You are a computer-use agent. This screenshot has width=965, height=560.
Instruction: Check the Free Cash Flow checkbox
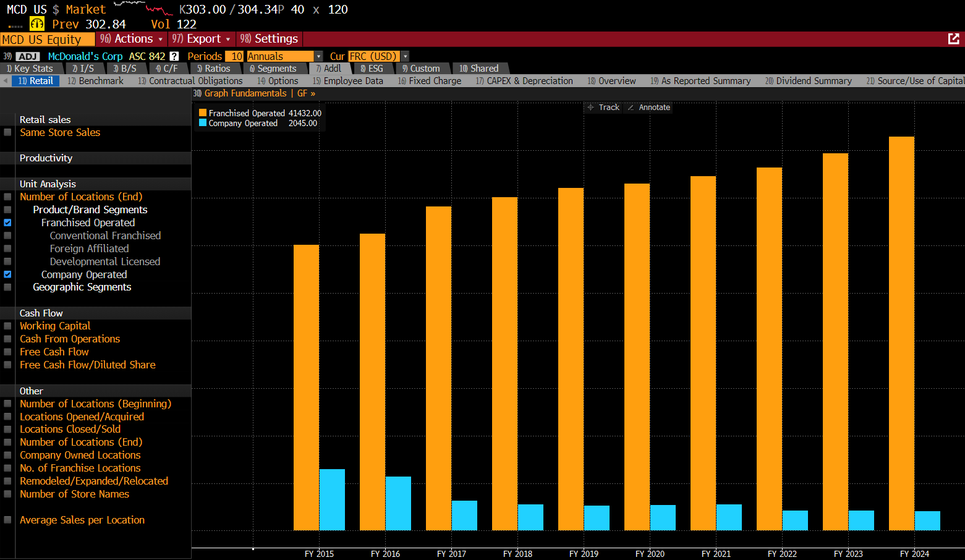pyautogui.click(x=7, y=352)
